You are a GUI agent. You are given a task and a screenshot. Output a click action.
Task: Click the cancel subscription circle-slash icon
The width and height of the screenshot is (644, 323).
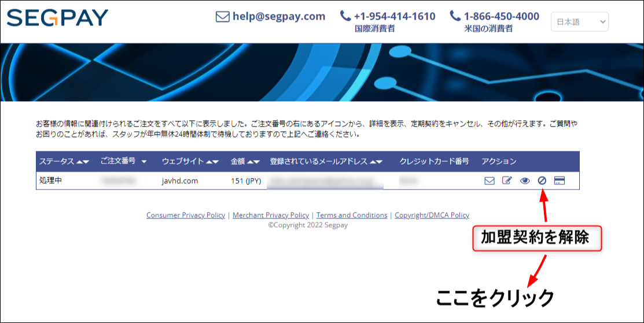(542, 181)
